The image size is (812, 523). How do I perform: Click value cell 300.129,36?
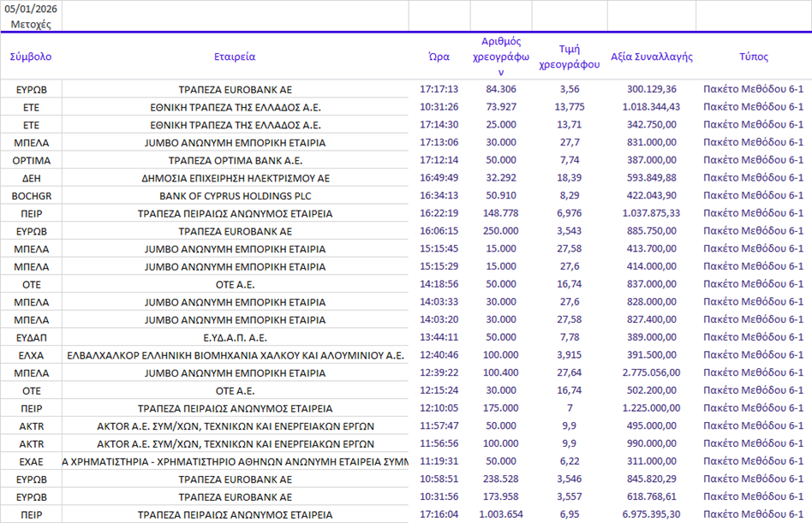point(652,89)
